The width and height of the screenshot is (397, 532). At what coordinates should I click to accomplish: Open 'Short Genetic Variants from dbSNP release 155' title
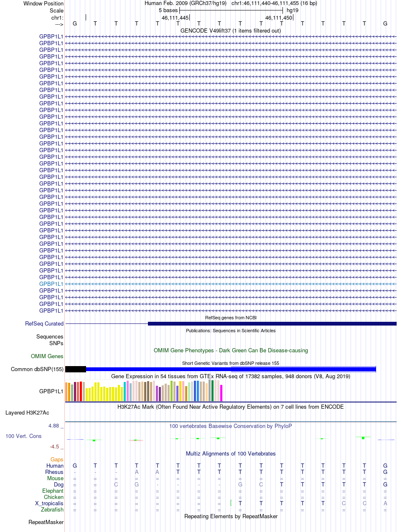pyautogui.click(x=231, y=363)
